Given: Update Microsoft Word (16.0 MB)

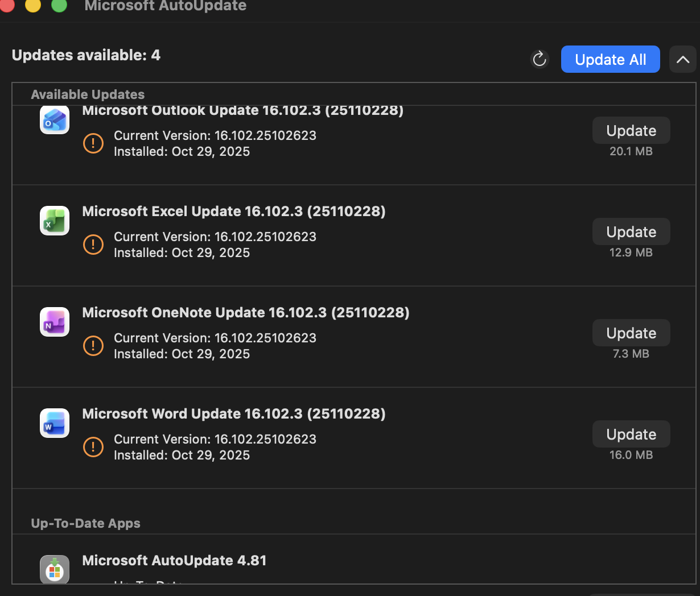Looking at the screenshot, I should coord(631,434).
